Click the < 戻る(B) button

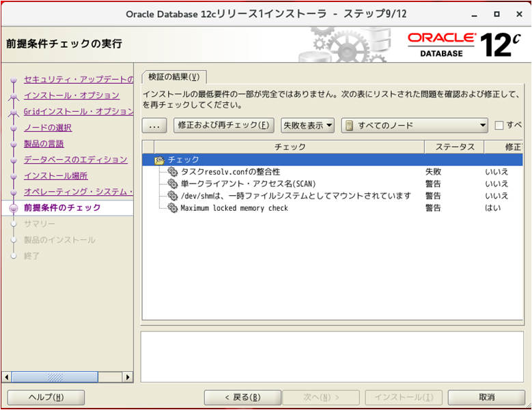pos(242,398)
